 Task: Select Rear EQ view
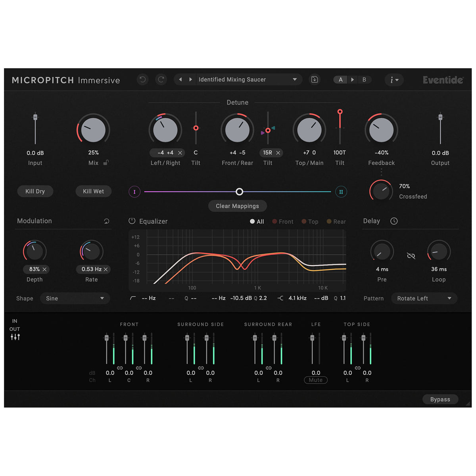coord(336,222)
